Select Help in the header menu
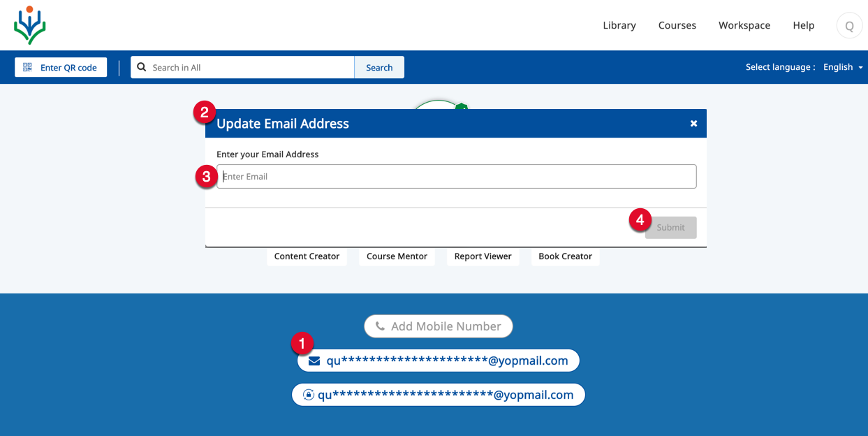Image resolution: width=868 pixels, height=436 pixels. pos(803,25)
